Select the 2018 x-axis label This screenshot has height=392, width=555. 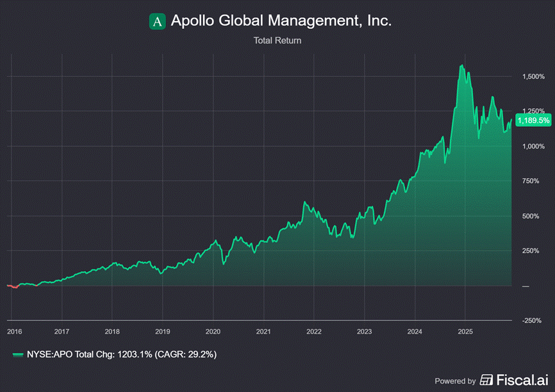point(112,331)
